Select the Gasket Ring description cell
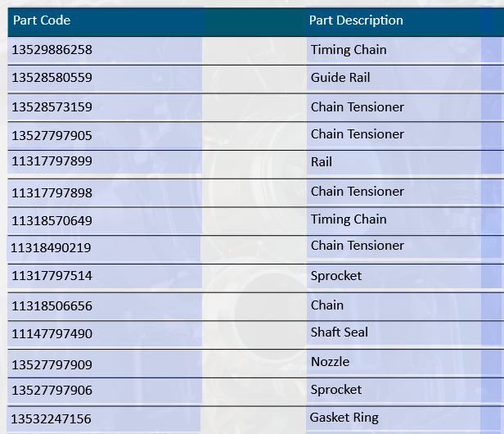 (x=344, y=418)
